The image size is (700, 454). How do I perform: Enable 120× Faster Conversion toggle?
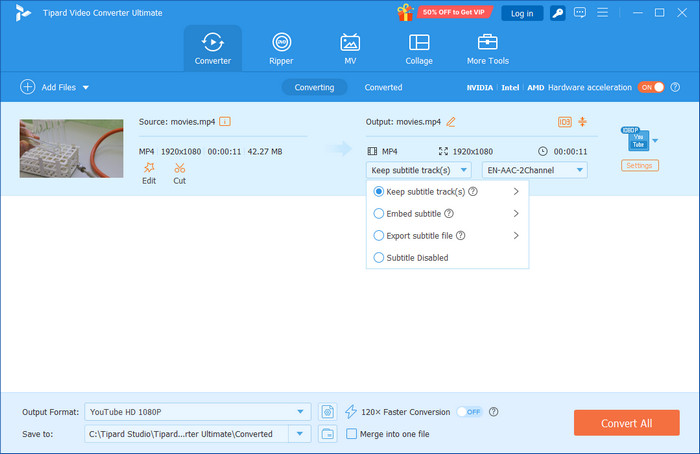click(468, 411)
